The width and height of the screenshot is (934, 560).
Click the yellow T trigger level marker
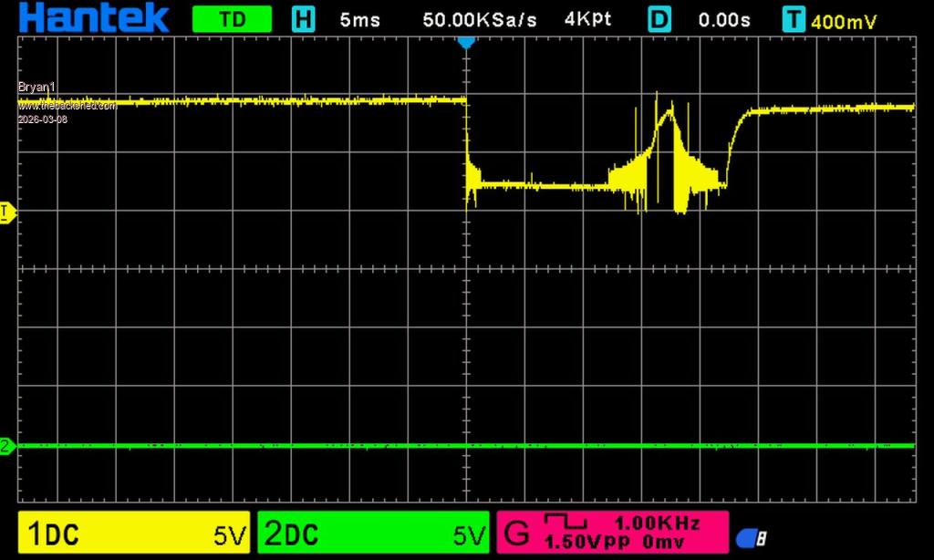pyautogui.click(x=5, y=212)
